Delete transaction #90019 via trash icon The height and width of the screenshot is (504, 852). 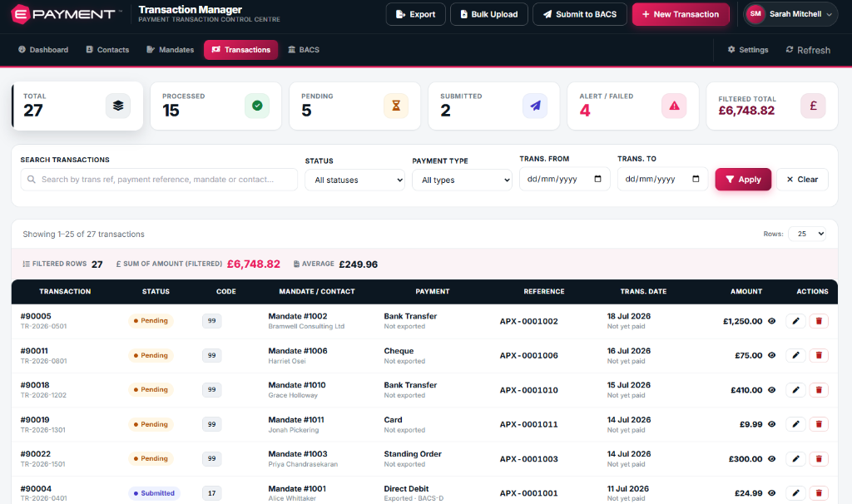click(819, 424)
